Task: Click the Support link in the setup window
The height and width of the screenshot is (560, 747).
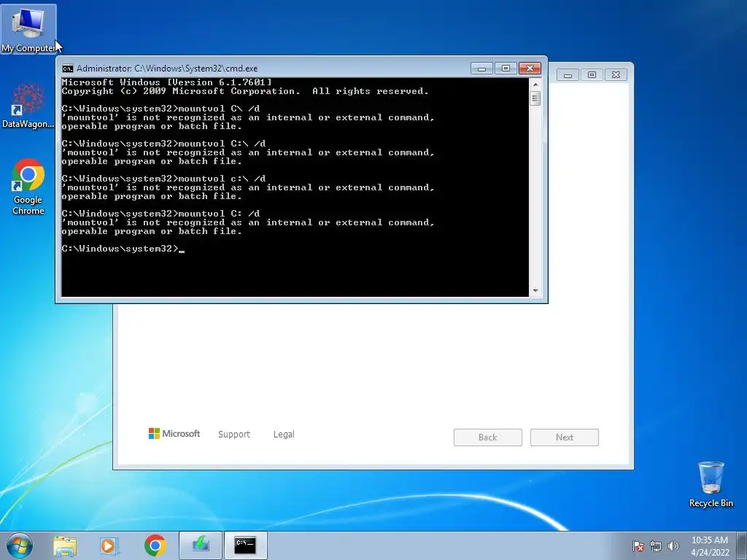Action: (234, 435)
